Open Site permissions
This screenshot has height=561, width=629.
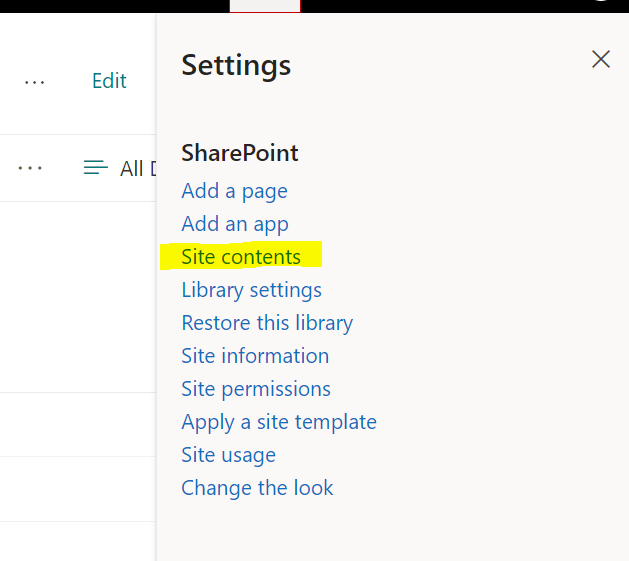(x=256, y=389)
